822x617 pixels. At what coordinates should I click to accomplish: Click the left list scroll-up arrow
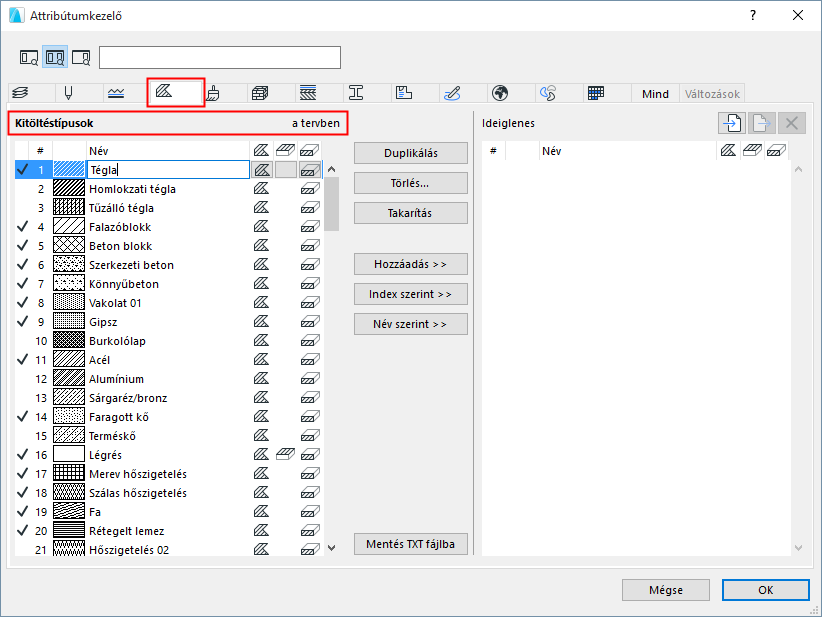[x=331, y=169]
